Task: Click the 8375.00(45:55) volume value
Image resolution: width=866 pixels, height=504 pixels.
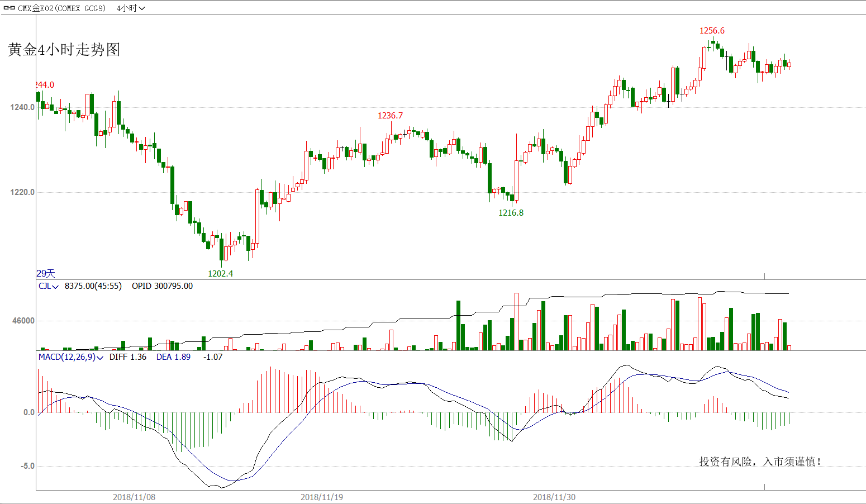Action: tap(93, 286)
